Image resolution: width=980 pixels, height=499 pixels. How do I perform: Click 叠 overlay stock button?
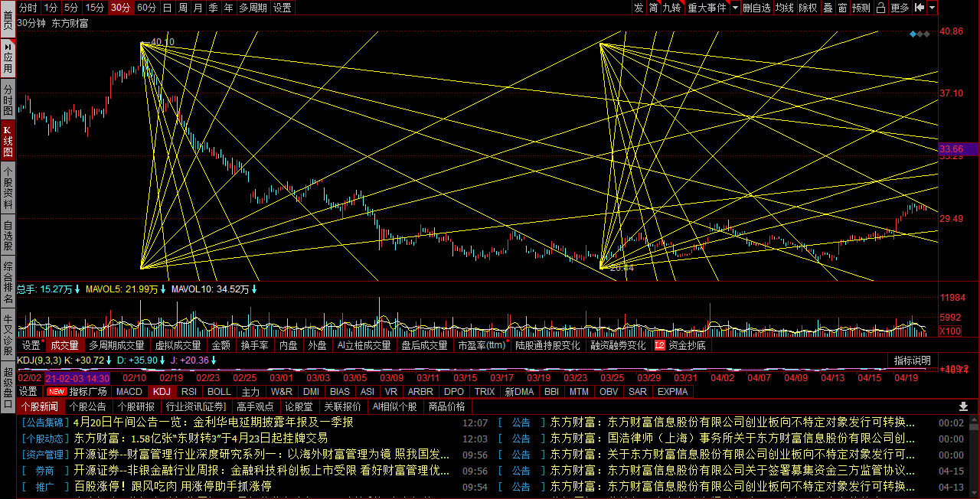pyautogui.click(x=828, y=8)
